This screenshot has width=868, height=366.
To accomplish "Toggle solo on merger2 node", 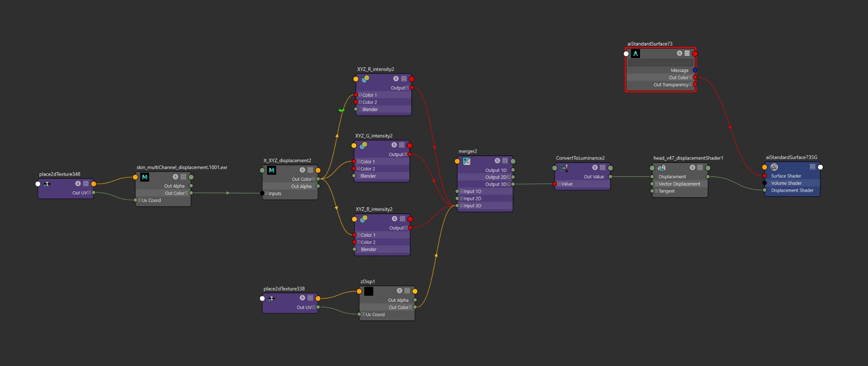I will [x=497, y=161].
